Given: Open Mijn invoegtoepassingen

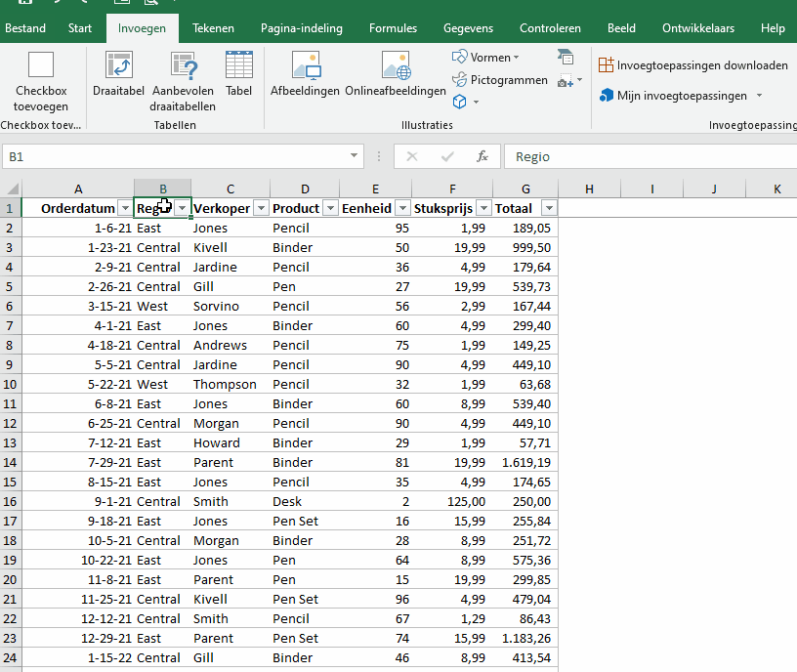Looking at the screenshot, I should [673, 96].
